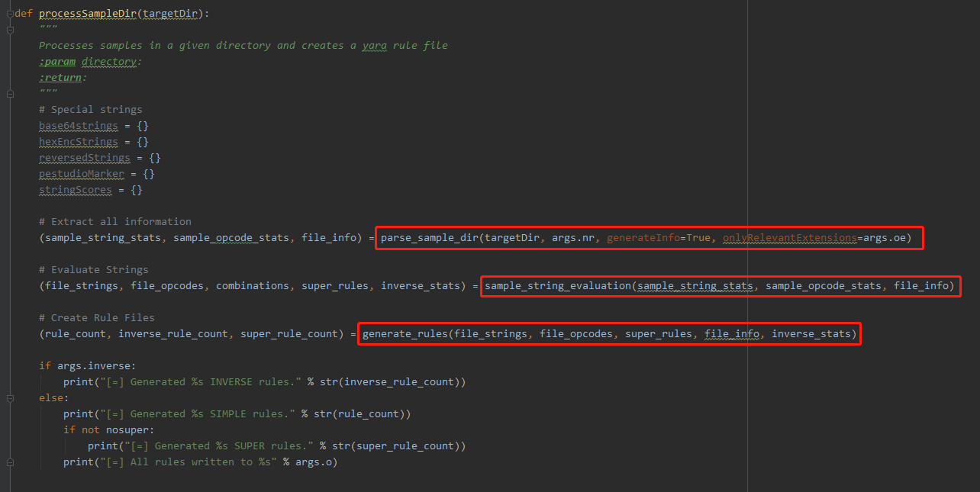Click the '# Create Rule Files' comment
The height and width of the screenshot is (492, 980).
[97, 318]
